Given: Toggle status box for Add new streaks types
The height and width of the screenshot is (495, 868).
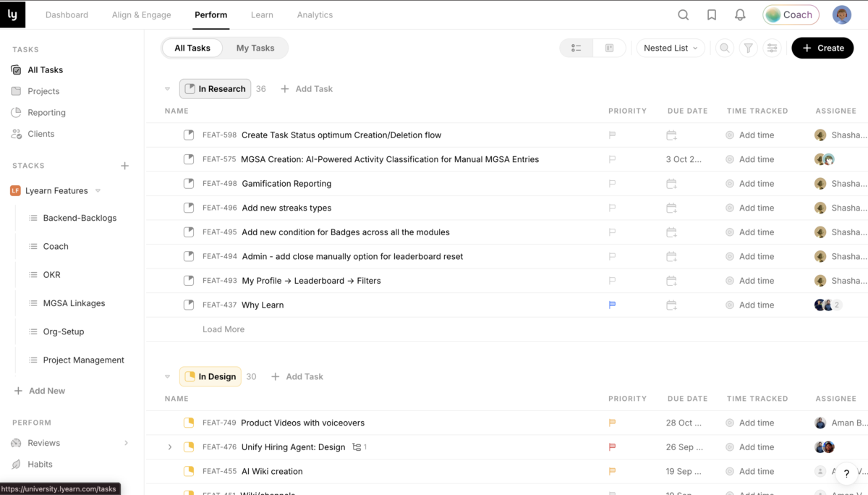Looking at the screenshot, I should click(189, 208).
